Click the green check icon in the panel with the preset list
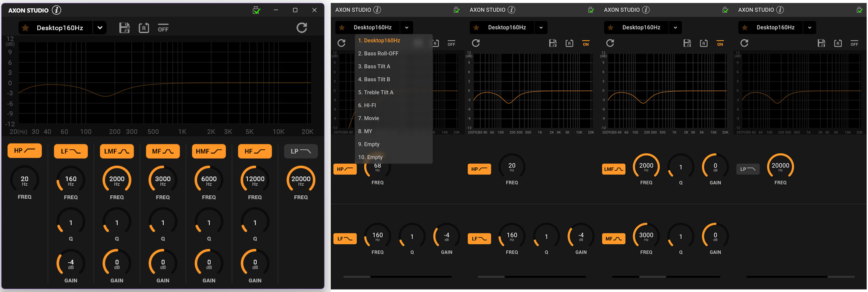 (x=457, y=10)
